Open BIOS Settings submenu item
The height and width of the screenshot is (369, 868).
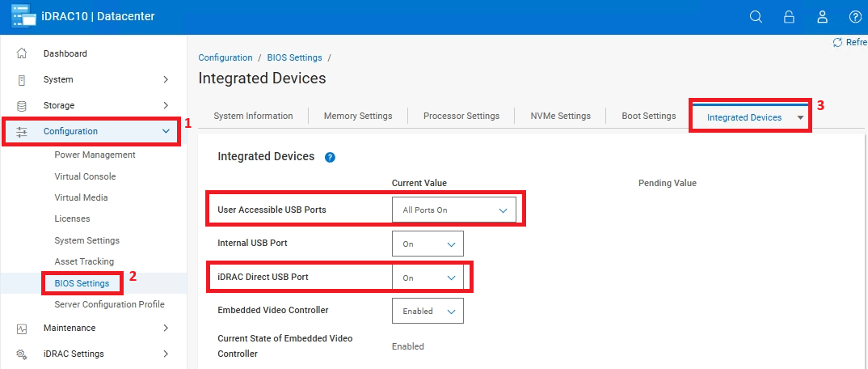pos(82,283)
